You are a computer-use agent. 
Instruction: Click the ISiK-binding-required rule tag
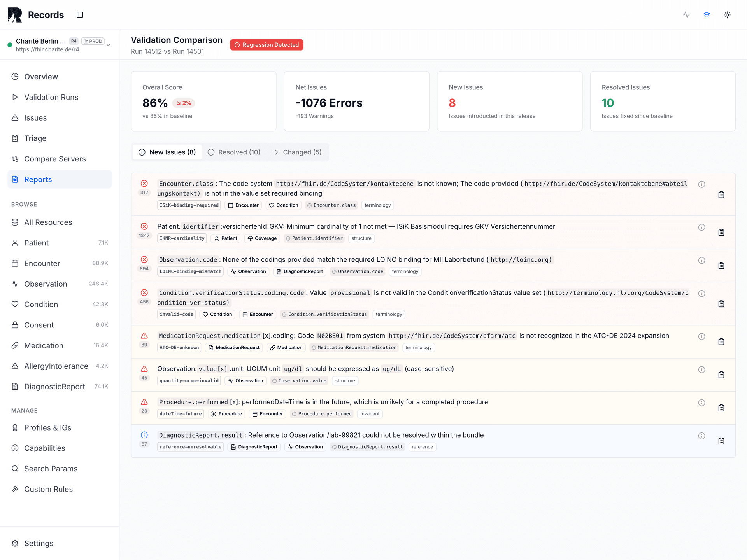click(x=189, y=205)
